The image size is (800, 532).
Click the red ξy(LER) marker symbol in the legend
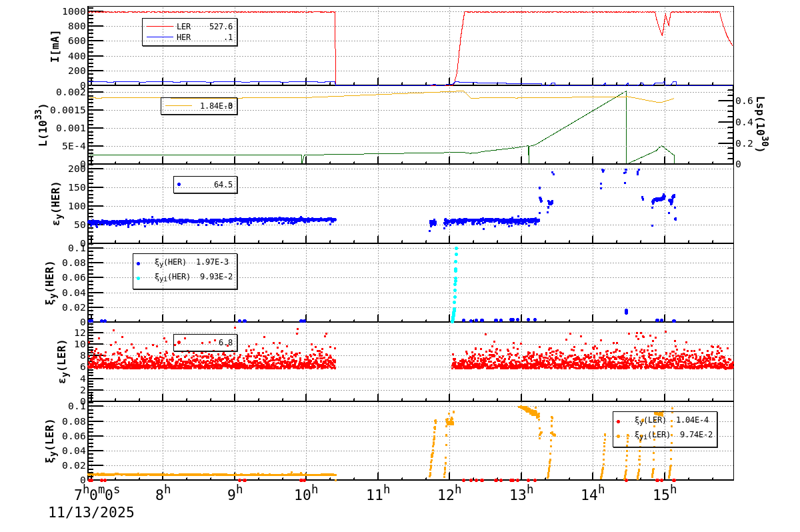(617, 421)
